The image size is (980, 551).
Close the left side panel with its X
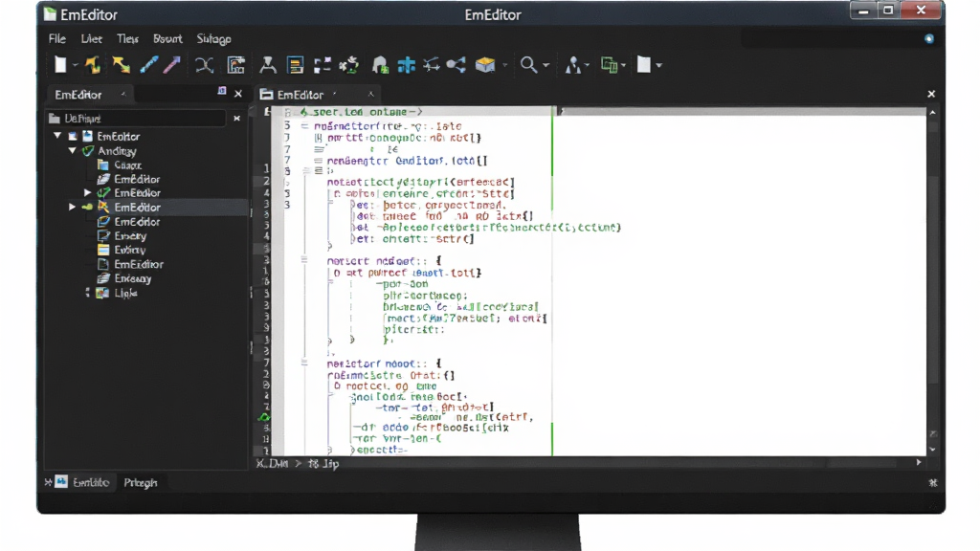point(238,94)
